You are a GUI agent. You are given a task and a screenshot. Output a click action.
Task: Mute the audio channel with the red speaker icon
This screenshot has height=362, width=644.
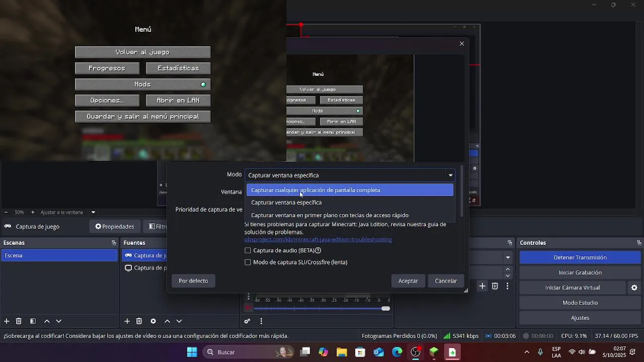pyautogui.click(x=248, y=308)
